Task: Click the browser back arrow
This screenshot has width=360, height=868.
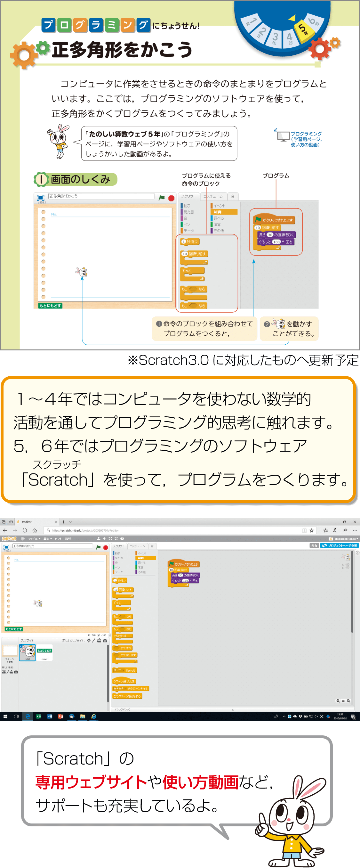Action: click(5, 530)
